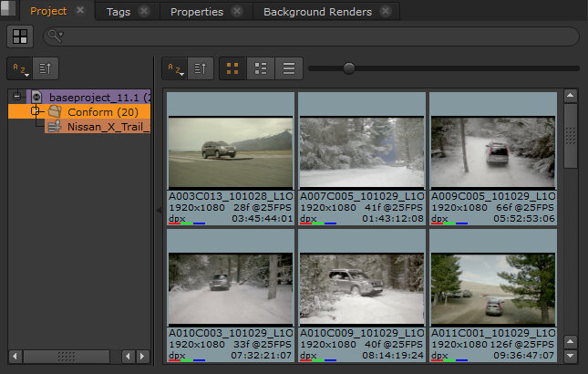
Task: Switch to plain list view mode
Action: [289, 68]
